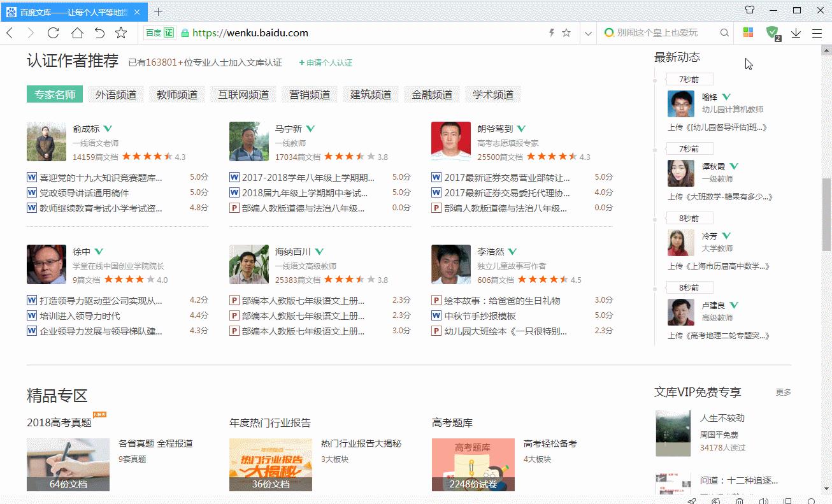Select the 外语频道 tab
Viewport: 832px width, 504px height.
(x=116, y=95)
